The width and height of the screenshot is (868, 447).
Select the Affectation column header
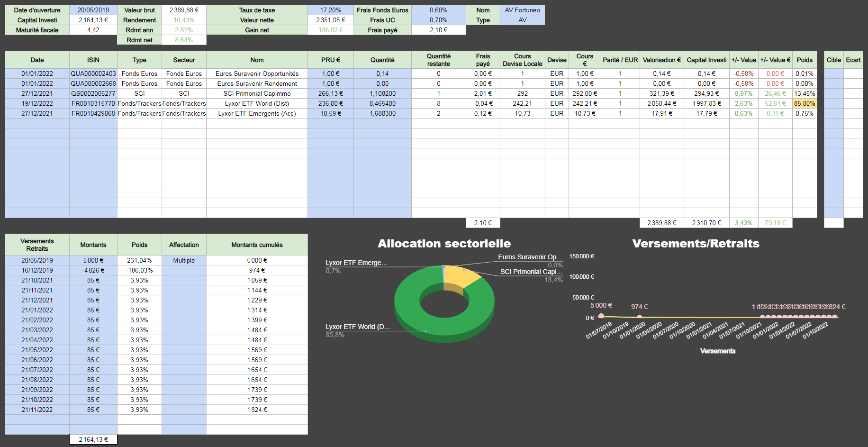tap(184, 245)
